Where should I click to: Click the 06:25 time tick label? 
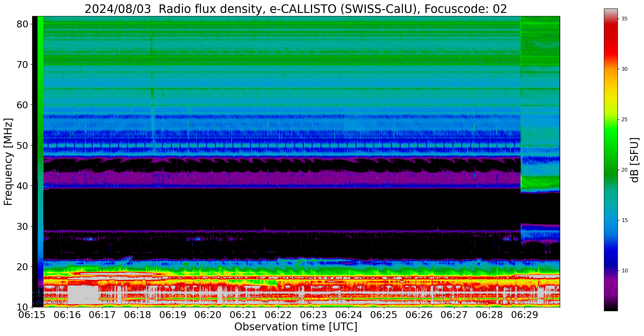[x=384, y=315]
